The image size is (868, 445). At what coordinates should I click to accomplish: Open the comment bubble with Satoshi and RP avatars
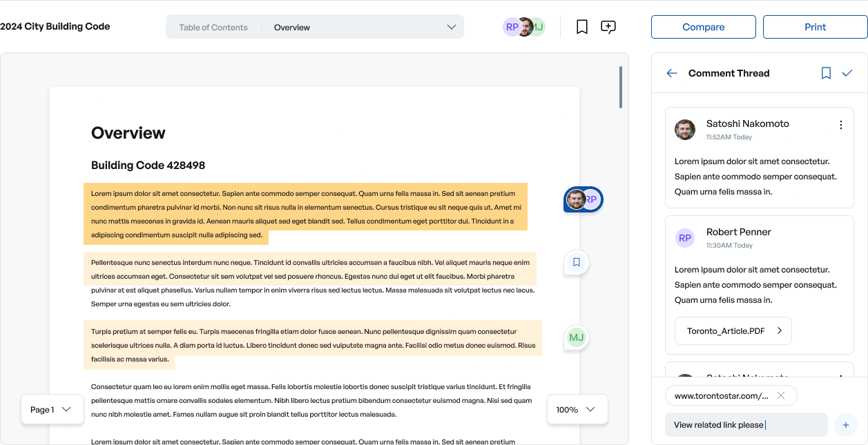click(583, 200)
